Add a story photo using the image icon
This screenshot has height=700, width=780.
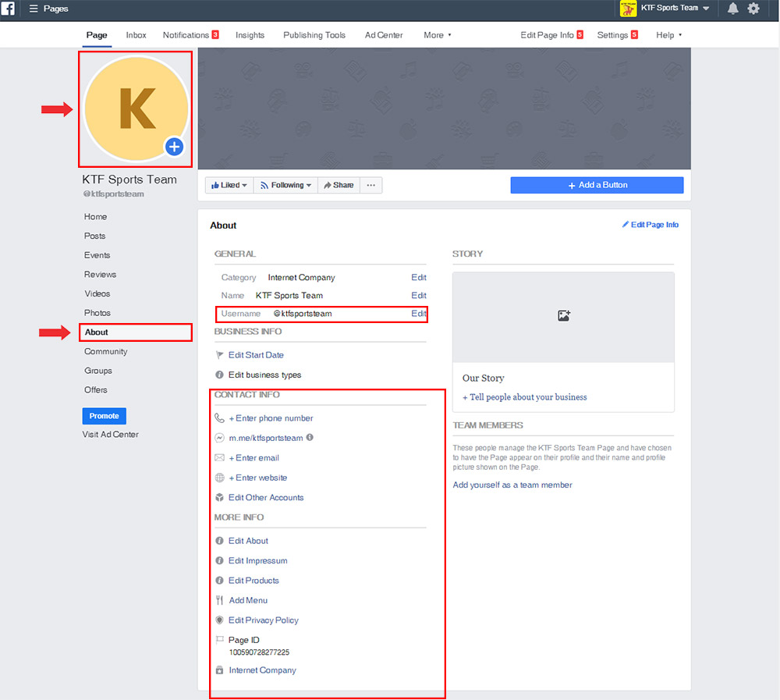(x=564, y=315)
